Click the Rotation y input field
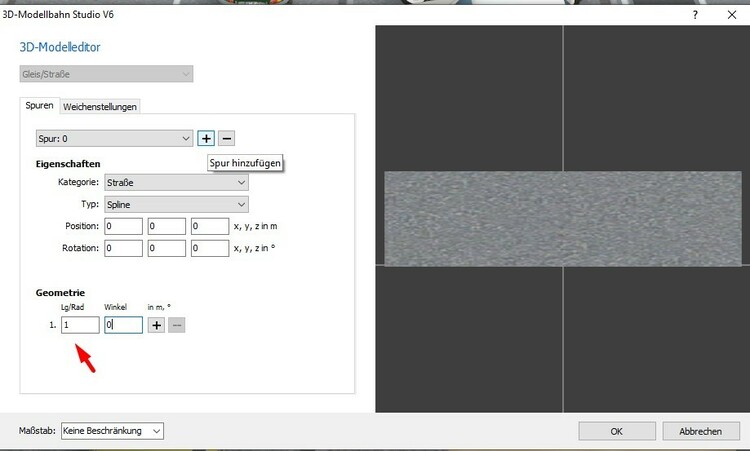The height and width of the screenshot is (451, 750). pos(166,248)
